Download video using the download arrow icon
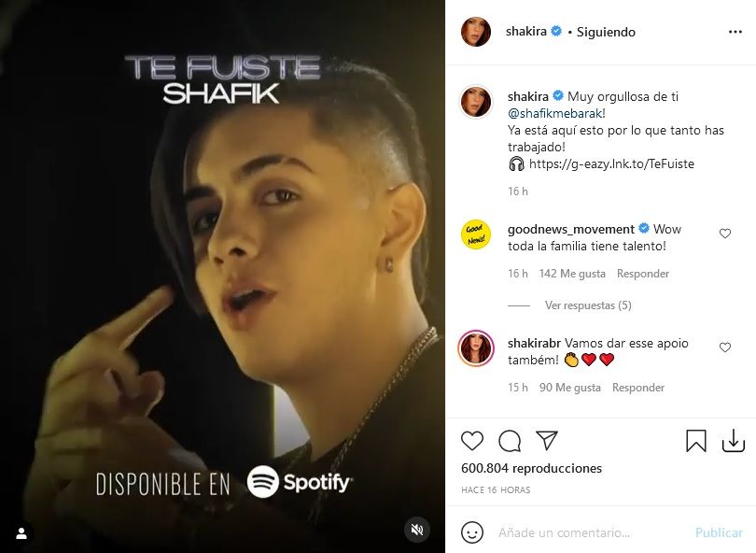Viewport: 756px width, 553px height. (734, 441)
